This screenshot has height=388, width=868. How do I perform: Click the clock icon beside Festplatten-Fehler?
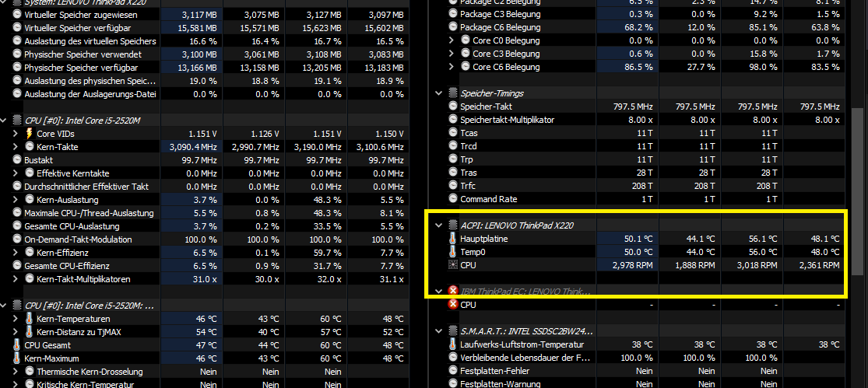pos(453,371)
